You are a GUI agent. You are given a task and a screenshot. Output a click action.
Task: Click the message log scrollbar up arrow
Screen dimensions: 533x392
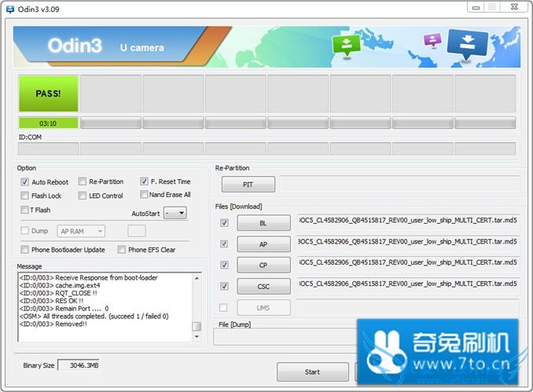[x=197, y=278]
